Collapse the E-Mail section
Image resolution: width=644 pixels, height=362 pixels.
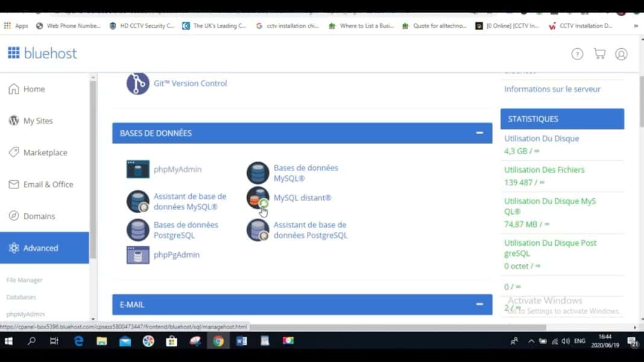click(479, 304)
